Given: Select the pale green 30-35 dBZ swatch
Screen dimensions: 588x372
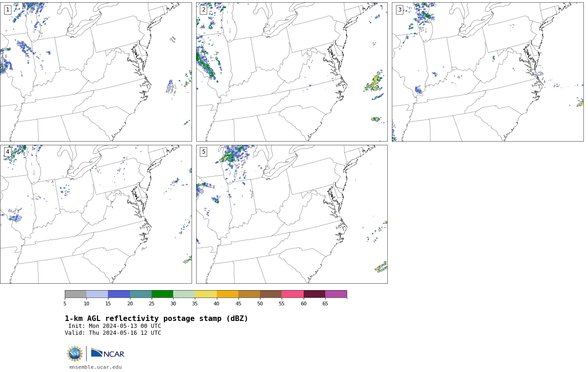Looking at the screenshot, I should [x=184, y=294].
